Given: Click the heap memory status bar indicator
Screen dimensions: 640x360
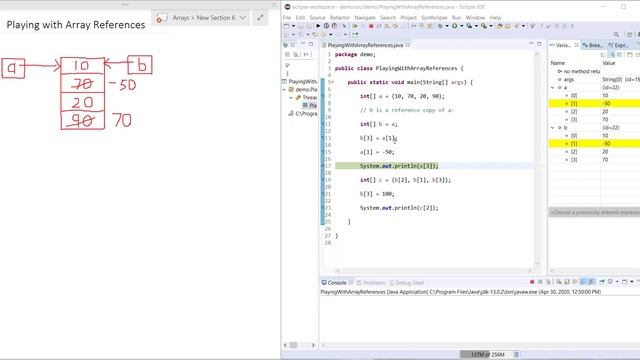Looking at the screenshot, I should click(487, 354).
